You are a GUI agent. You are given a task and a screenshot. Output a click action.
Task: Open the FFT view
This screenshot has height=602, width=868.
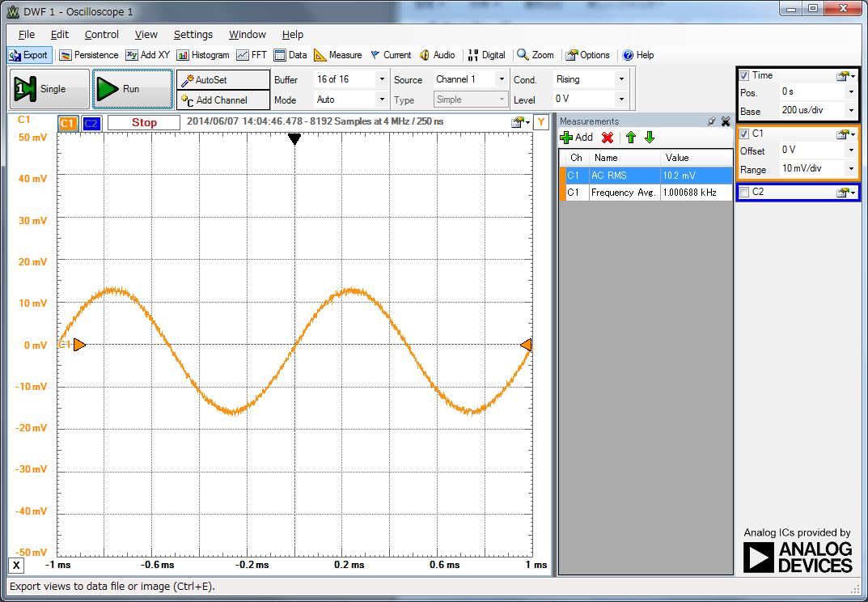point(252,55)
